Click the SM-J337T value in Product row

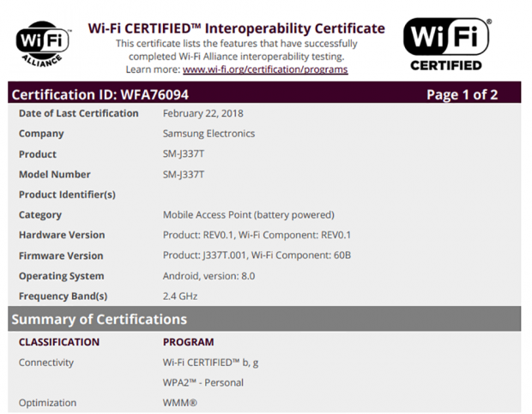(x=184, y=154)
